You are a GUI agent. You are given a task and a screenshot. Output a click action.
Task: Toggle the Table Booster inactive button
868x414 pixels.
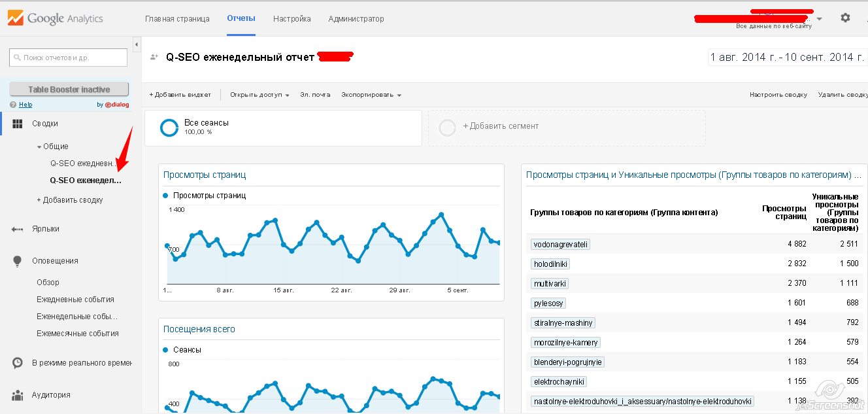click(69, 90)
